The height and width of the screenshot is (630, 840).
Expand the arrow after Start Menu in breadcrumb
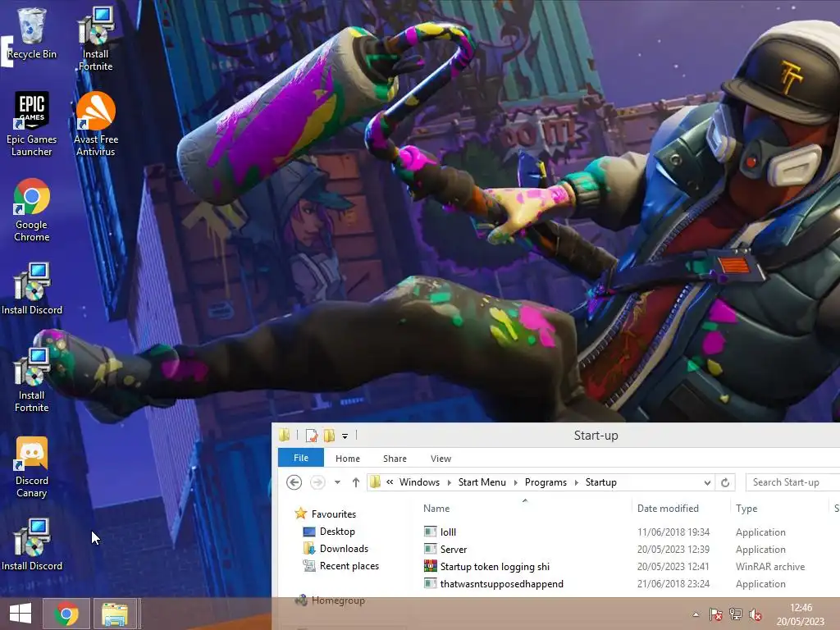515,482
